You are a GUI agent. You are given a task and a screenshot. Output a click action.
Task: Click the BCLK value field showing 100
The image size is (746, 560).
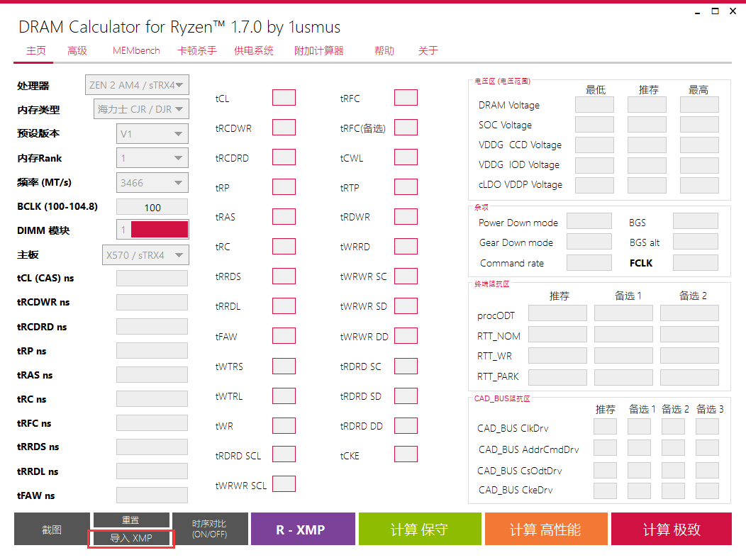tap(152, 207)
